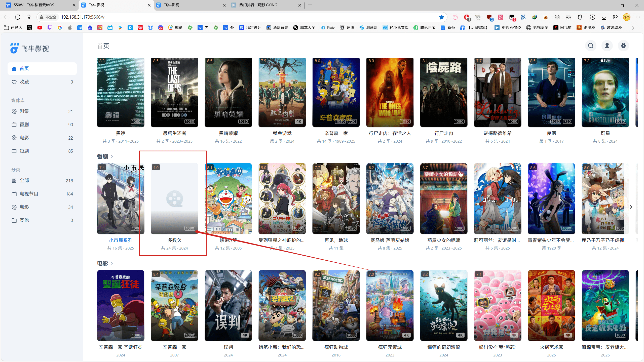Select the 电影 category with 34 items
644x362 pixels.
42,207
